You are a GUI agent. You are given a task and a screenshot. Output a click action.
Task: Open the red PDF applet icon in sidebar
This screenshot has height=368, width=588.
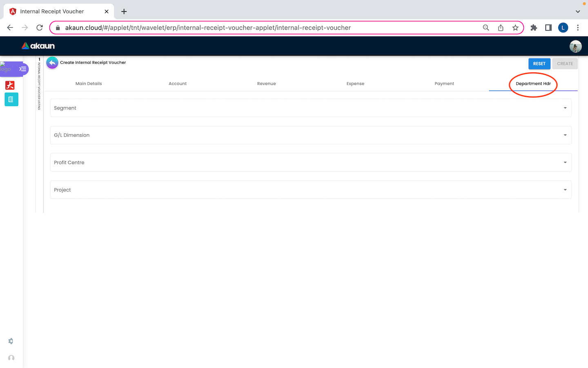click(10, 85)
